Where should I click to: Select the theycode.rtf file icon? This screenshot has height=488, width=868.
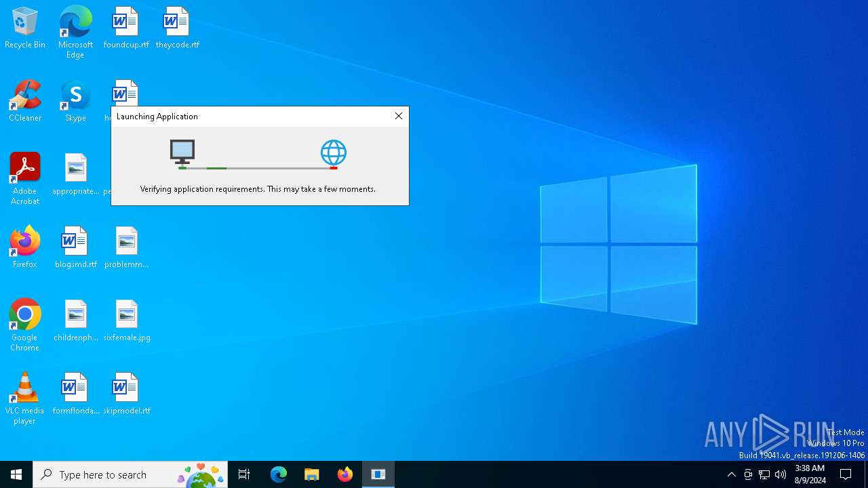tap(177, 28)
